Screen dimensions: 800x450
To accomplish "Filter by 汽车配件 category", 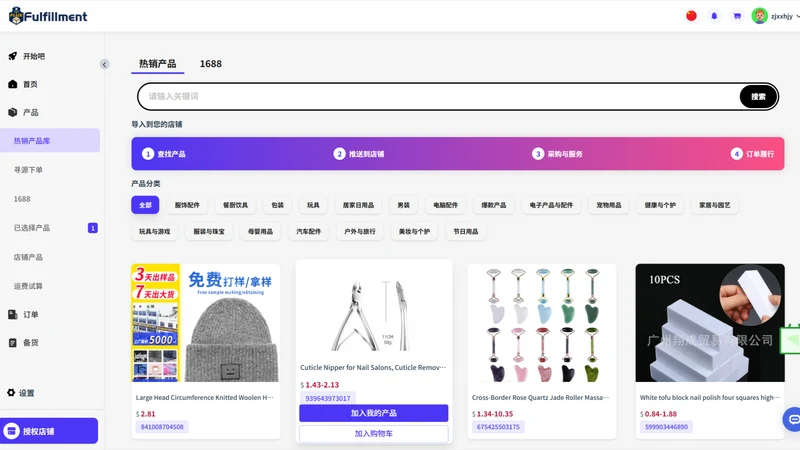I will tap(309, 232).
